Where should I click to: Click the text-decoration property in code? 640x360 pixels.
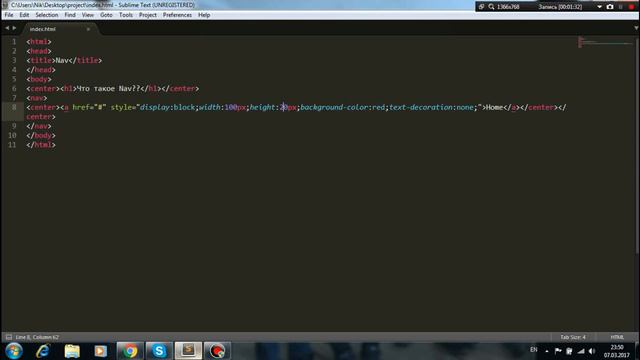tap(421, 107)
